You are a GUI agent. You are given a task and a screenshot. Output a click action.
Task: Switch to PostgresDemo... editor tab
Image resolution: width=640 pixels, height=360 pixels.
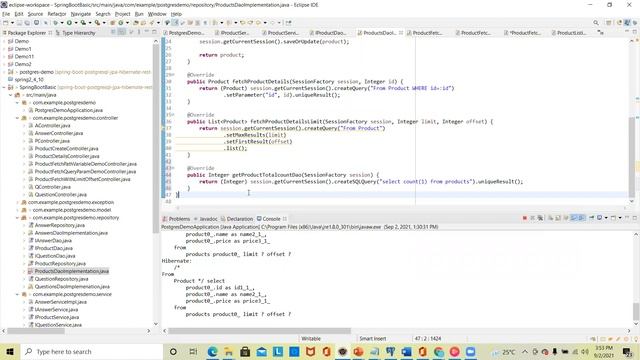coord(184,33)
